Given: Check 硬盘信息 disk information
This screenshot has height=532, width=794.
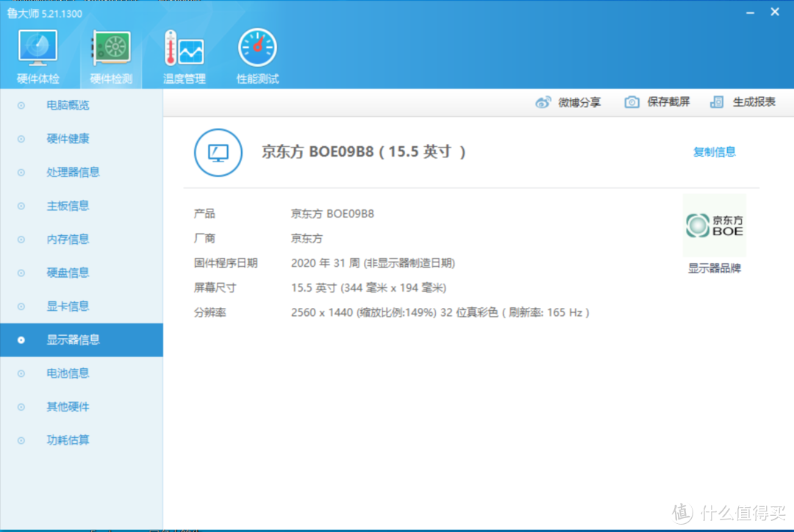Looking at the screenshot, I should pyautogui.click(x=68, y=273).
